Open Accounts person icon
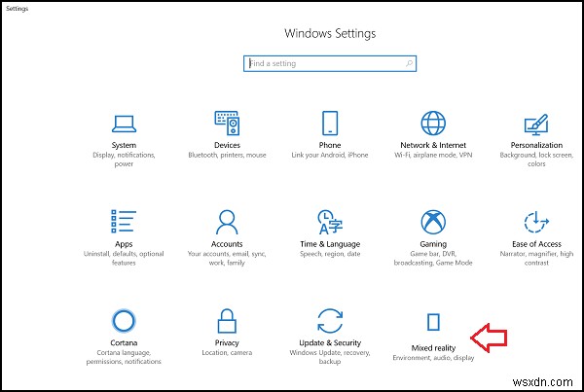Viewport: 584px width, 392px height. [x=227, y=222]
